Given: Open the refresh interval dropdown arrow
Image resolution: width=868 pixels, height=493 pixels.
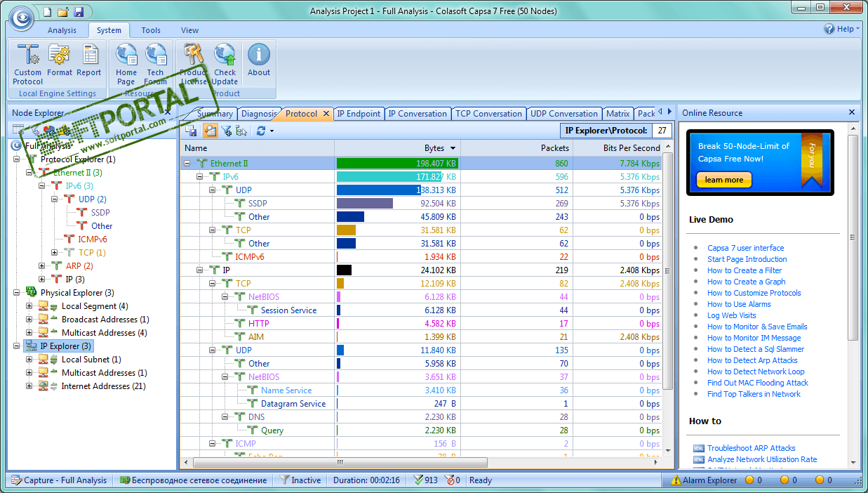Looking at the screenshot, I should coord(272,131).
